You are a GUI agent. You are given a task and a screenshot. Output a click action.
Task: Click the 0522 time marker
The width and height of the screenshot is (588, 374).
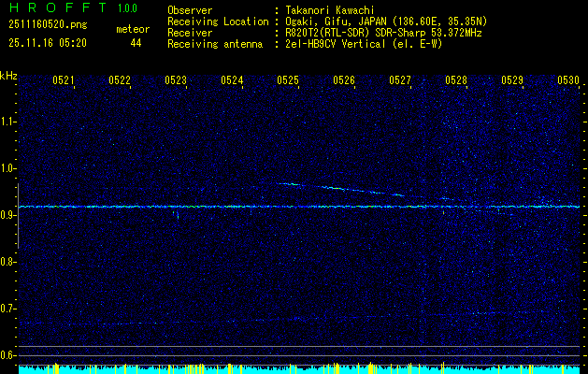(120, 79)
